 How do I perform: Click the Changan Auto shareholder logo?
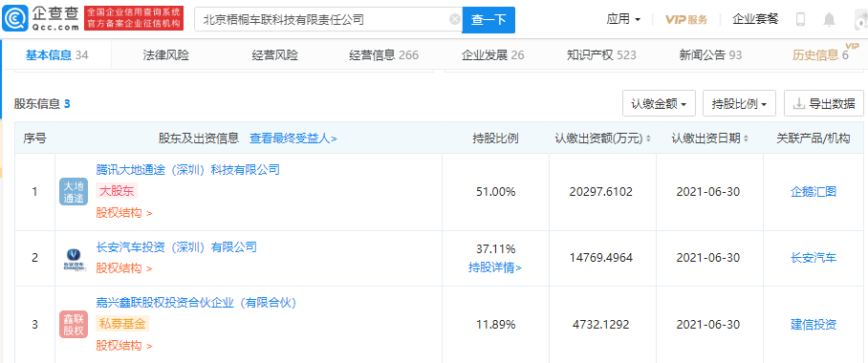click(74, 259)
